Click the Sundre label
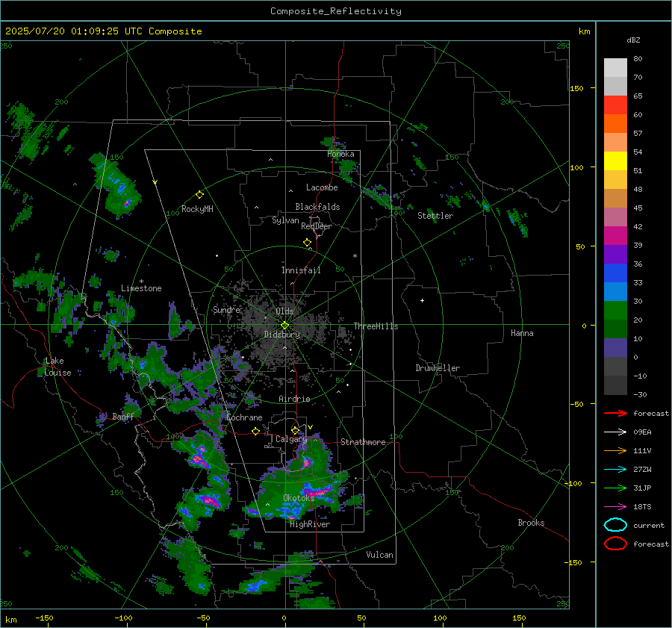Image resolution: width=672 pixels, height=628 pixels. [x=226, y=309]
